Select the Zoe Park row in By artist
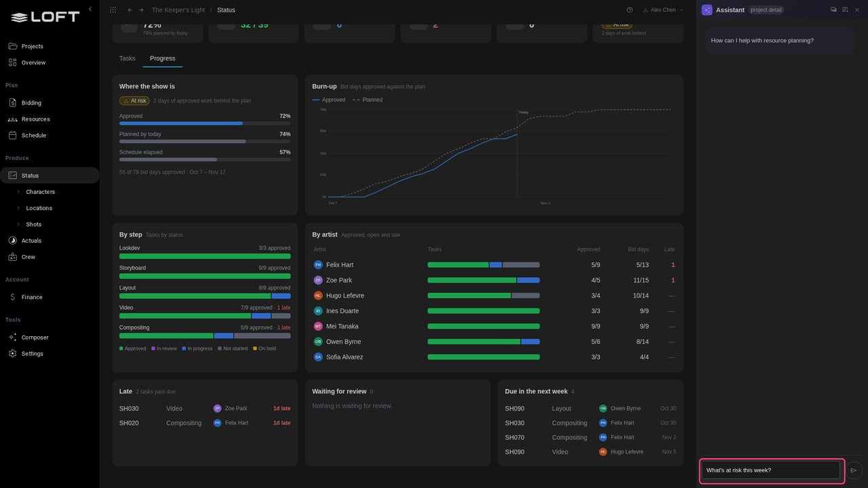The image size is (868, 488). [x=494, y=280]
